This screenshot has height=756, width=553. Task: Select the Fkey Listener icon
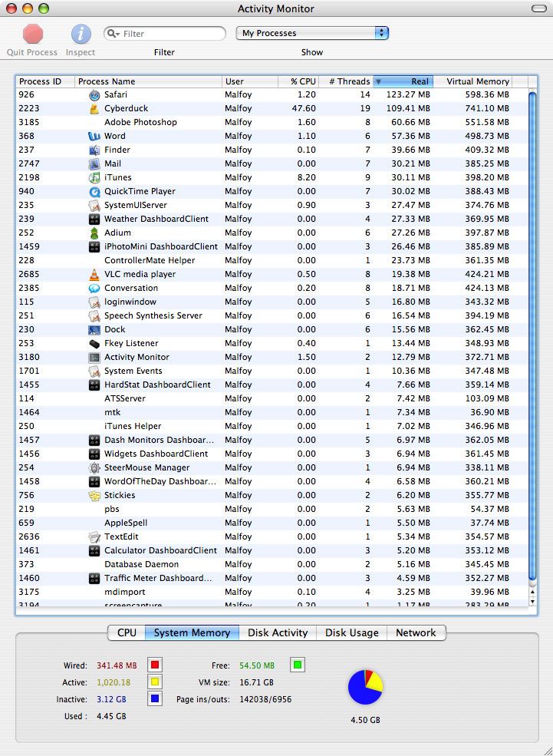pos(94,344)
